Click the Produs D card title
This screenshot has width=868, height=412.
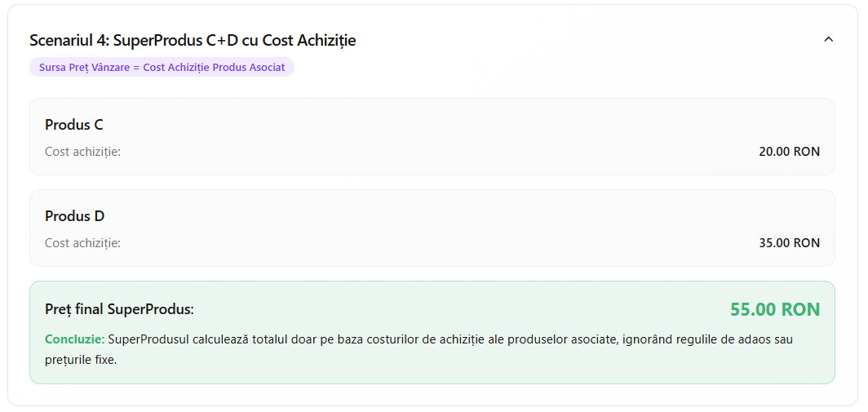[x=75, y=216]
